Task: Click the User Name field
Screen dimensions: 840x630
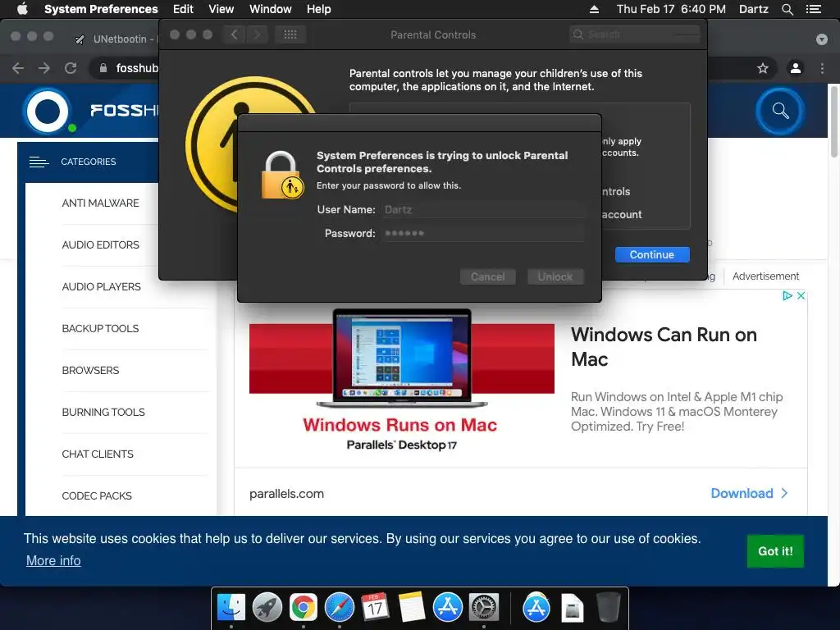Action: [x=482, y=209]
